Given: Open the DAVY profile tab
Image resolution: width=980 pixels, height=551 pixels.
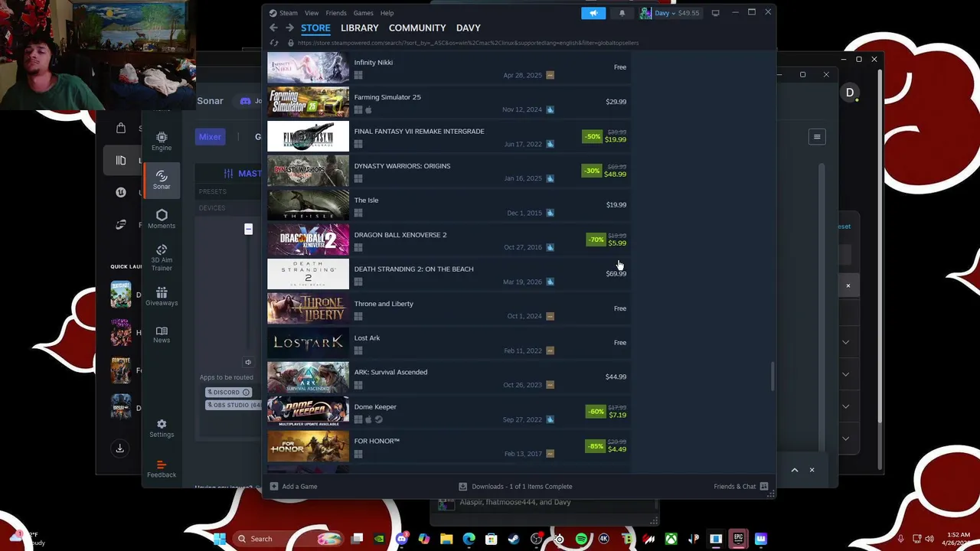Looking at the screenshot, I should (469, 28).
